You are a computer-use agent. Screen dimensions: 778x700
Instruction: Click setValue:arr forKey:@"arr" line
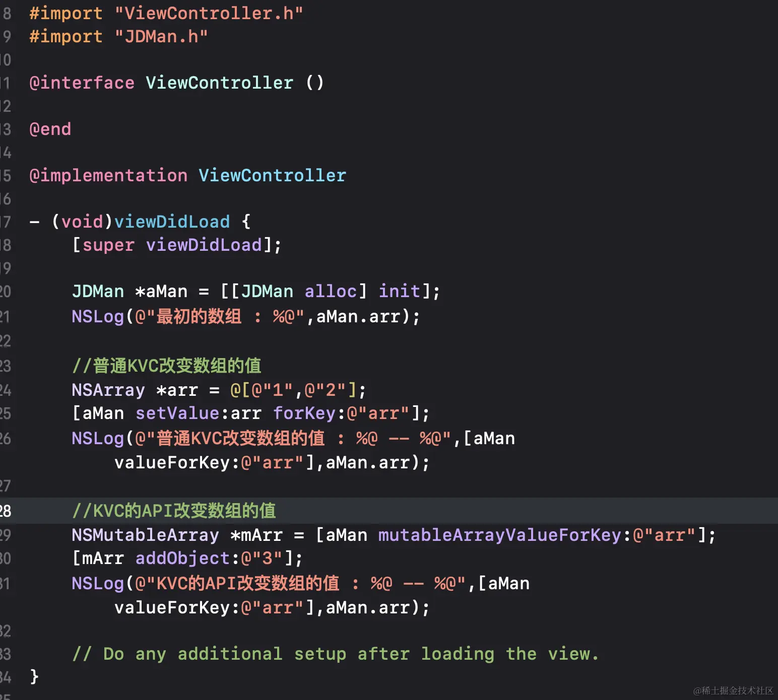point(251,413)
